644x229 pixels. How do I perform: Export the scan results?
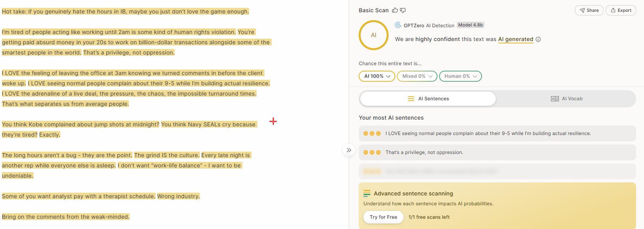[621, 10]
